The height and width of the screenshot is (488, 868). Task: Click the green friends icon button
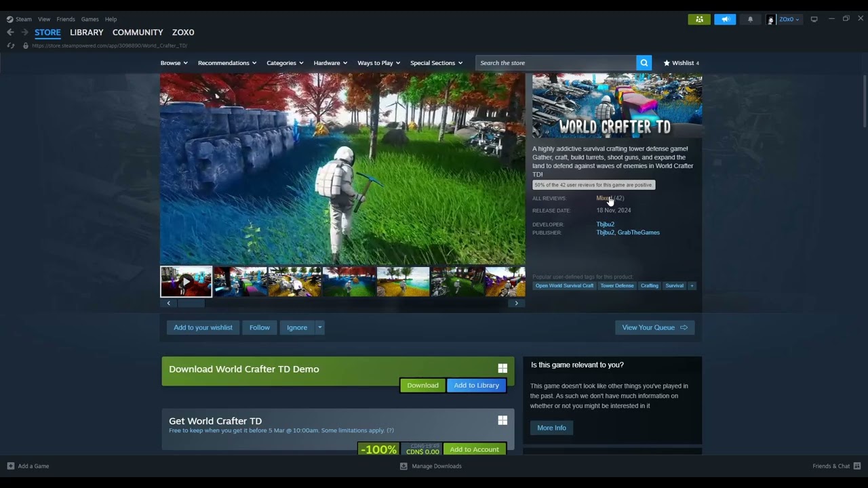[699, 19]
